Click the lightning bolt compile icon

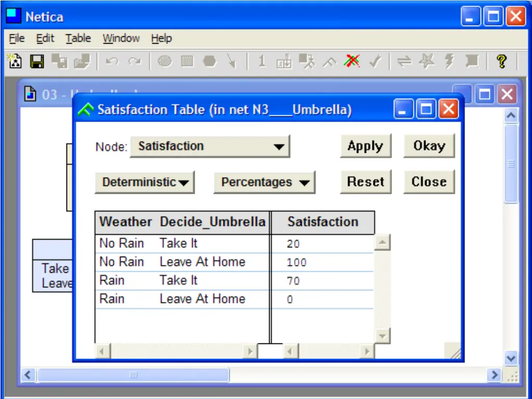click(449, 61)
